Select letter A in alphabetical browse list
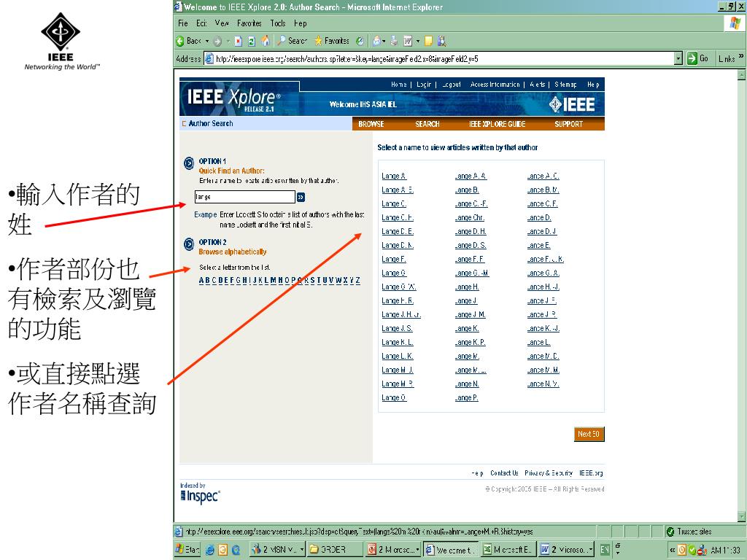The image size is (747, 560). pyautogui.click(x=201, y=280)
